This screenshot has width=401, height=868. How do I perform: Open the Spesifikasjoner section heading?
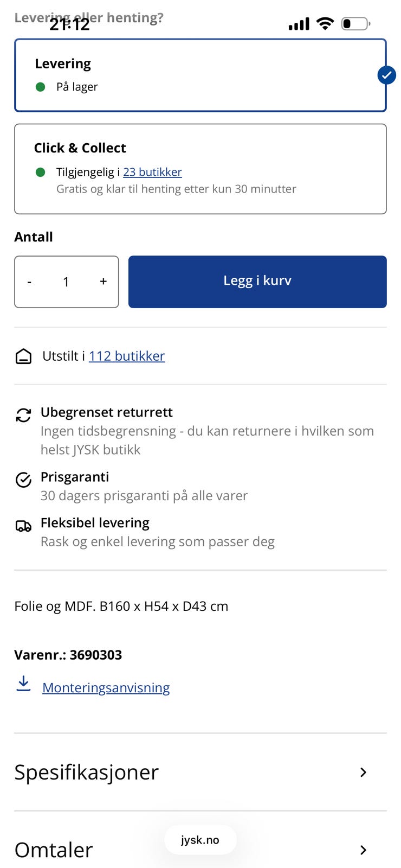pos(87,772)
